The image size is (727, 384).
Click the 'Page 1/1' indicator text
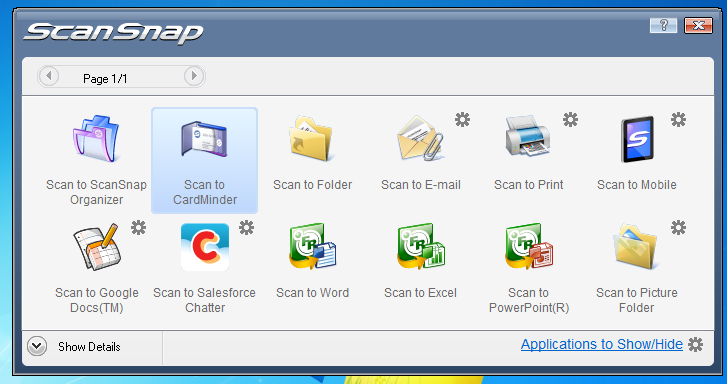(105, 79)
